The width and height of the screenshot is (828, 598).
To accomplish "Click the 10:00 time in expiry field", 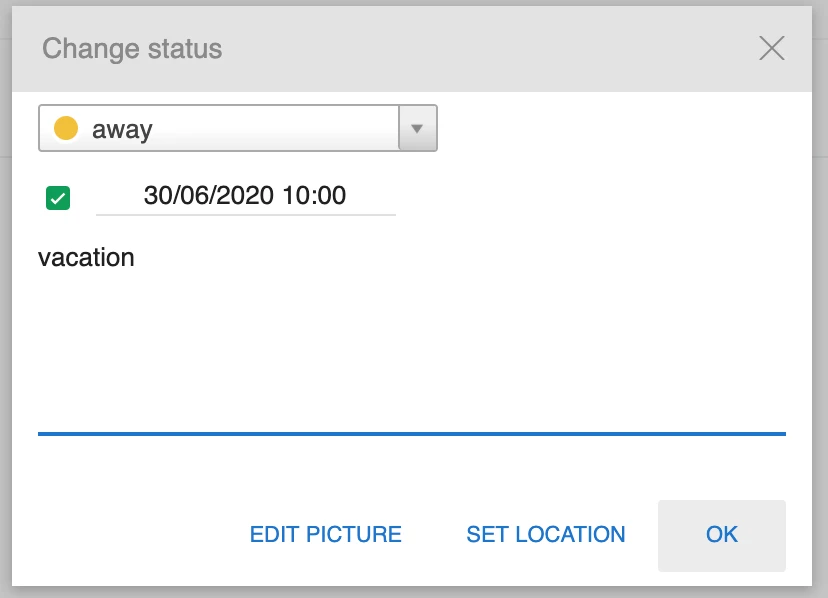I will tap(315, 195).
